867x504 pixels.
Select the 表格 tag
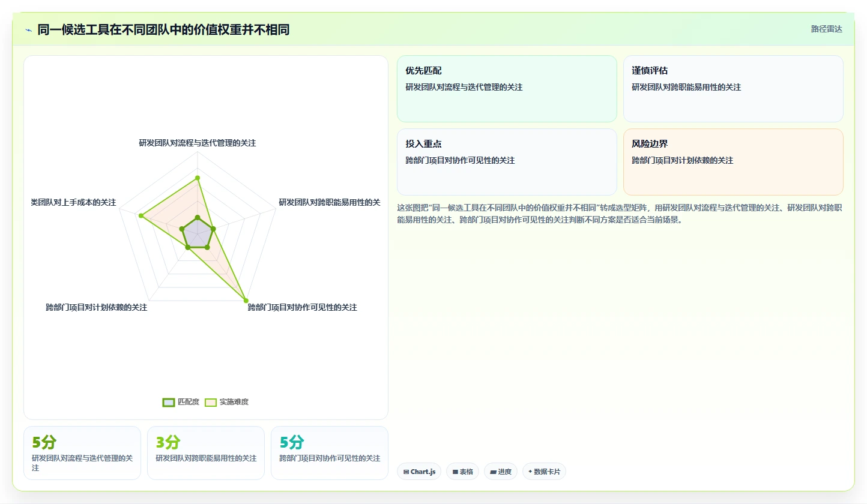(x=462, y=472)
